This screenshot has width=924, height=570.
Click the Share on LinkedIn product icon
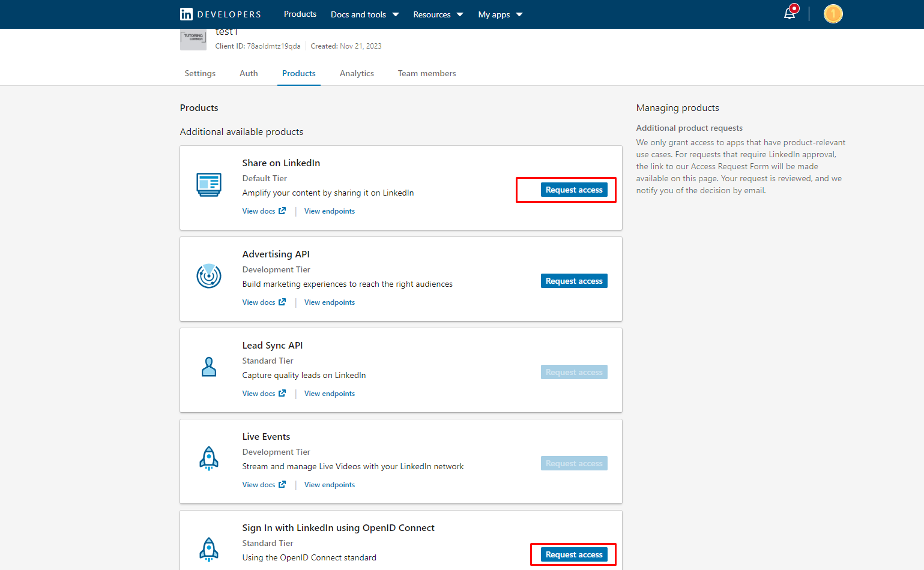208,184
